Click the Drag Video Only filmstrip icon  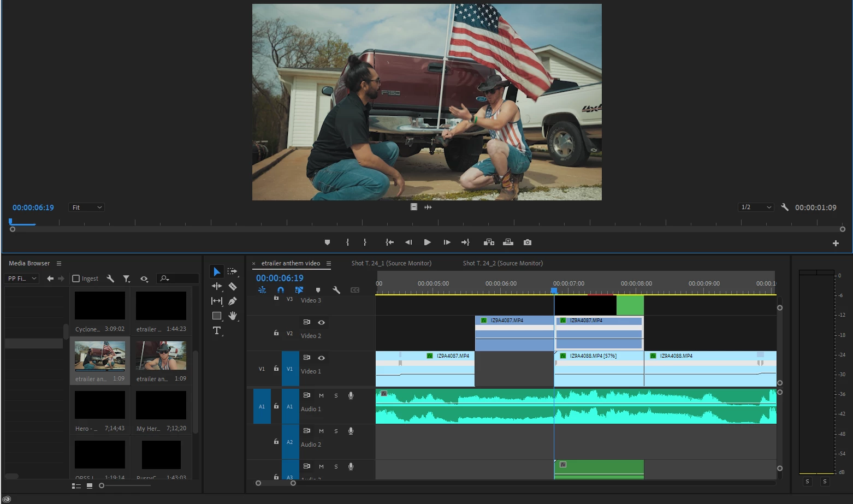[414, 207]
